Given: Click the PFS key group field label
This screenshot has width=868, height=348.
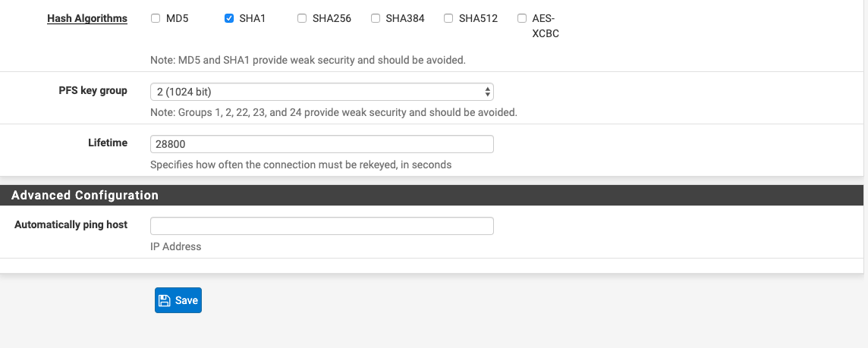Looking at the screenshot, I should point(93,90).
